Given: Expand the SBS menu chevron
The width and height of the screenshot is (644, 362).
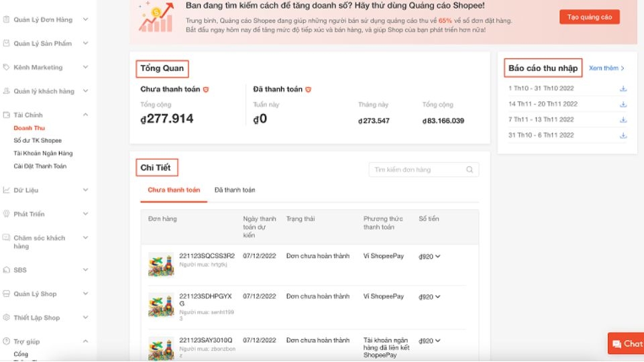Looking at the screenshot, I should pos(85,269).
